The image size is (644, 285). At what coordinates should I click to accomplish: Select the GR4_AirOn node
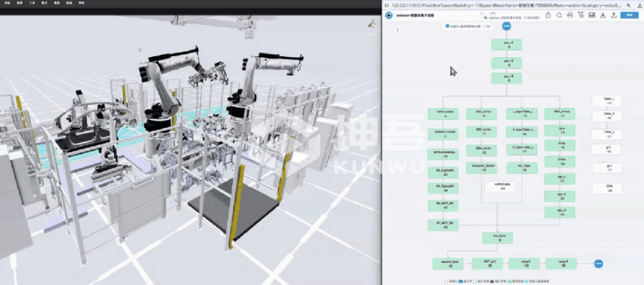click(x=481, y=150)
